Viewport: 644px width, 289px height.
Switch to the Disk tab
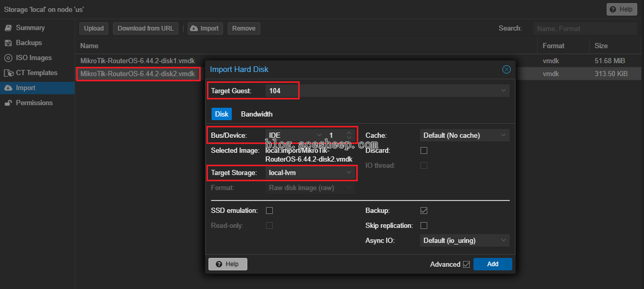click(x=221, y=114)
